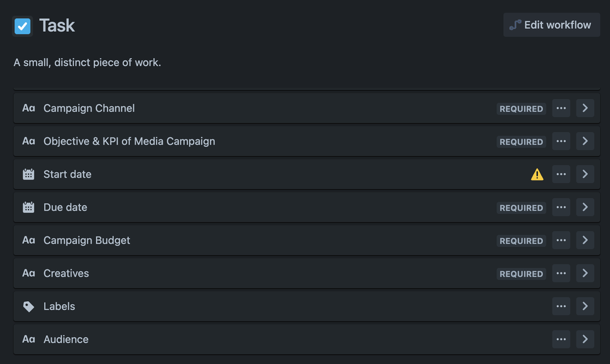
Task: Click the Start date calendar icon
Action: [x=29, y=174]
